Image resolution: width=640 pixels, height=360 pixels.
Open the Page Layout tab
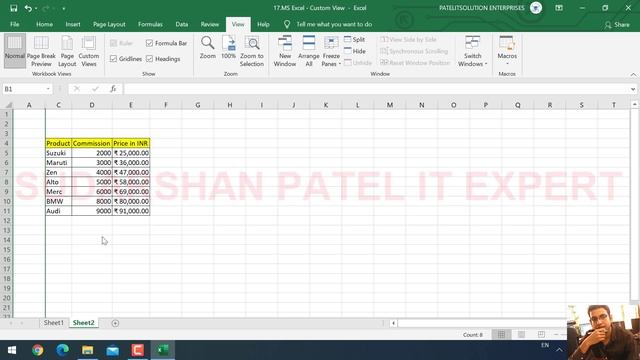(x=109, y=24)
